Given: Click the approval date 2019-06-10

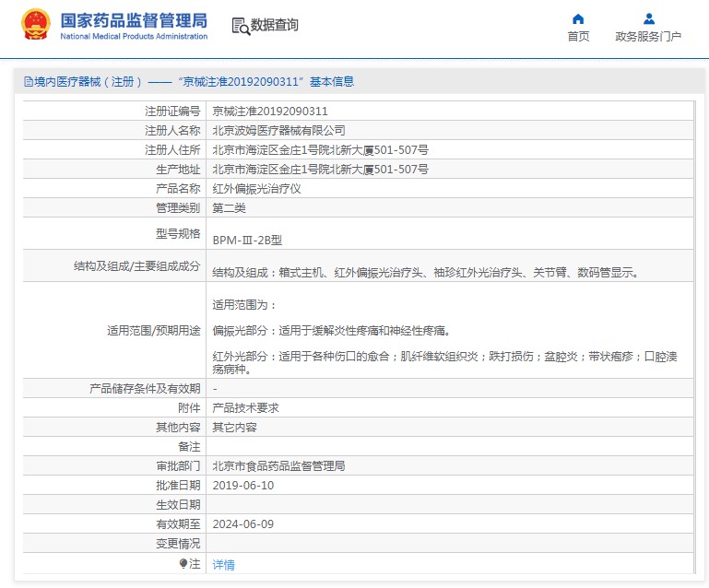Looking at the screenshot, I should tap(243, 485).
